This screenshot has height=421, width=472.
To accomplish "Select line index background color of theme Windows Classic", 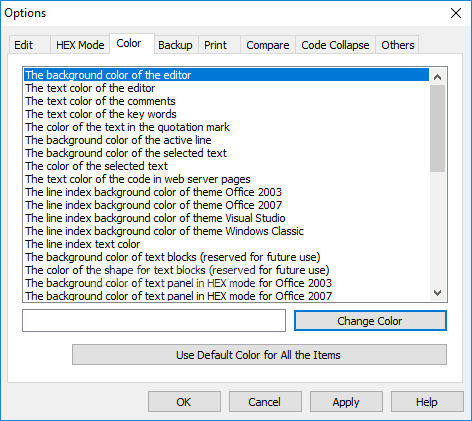I will 226,231.
